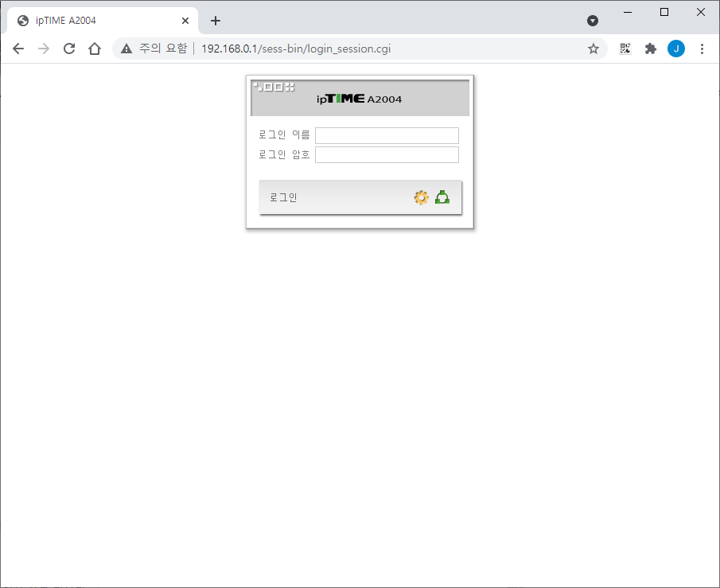
Task: Click the login name input field
Action: click(x=387, y=135)
